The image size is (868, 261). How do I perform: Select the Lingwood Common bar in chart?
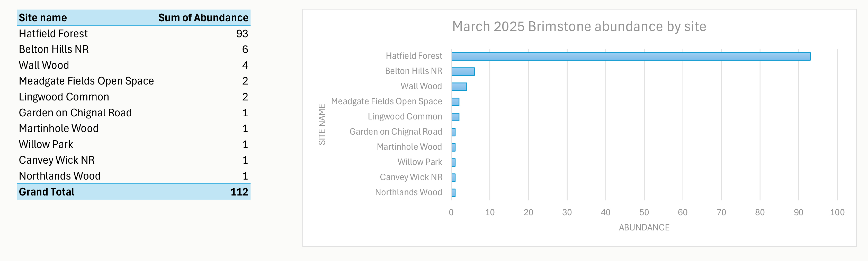[x=455, y=117]
